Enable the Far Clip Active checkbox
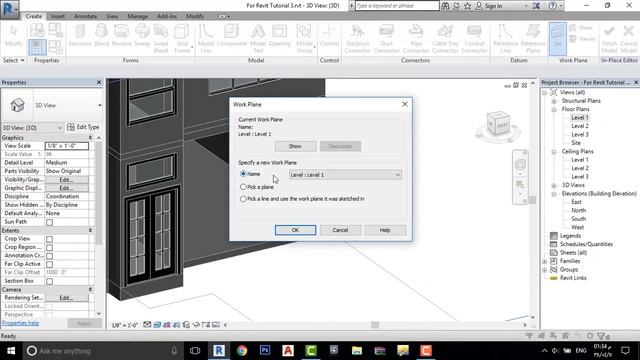Viewport: 640px width, 360px height. point(49,264)
